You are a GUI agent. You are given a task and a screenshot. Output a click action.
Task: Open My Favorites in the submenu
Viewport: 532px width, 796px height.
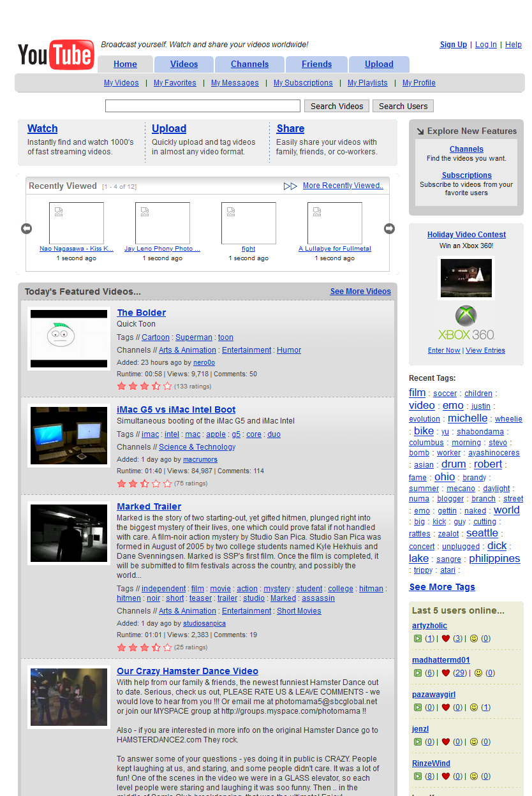click(x=175, y=83)
